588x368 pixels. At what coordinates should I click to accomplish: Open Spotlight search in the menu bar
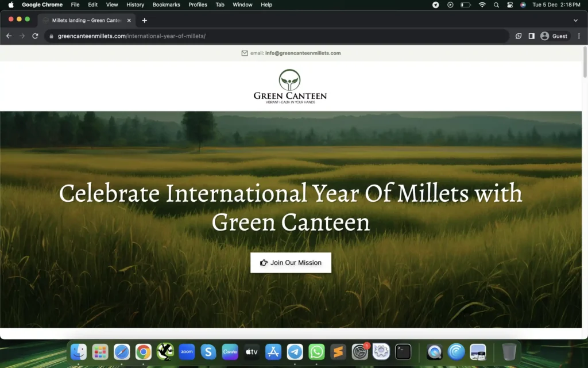(496, 5)
